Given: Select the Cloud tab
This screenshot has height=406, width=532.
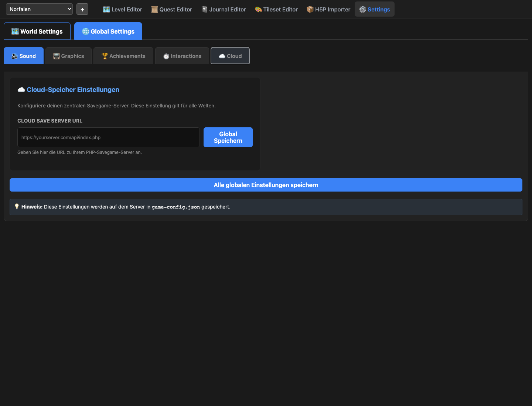Looking at the screenshot, I should point(230,56).
